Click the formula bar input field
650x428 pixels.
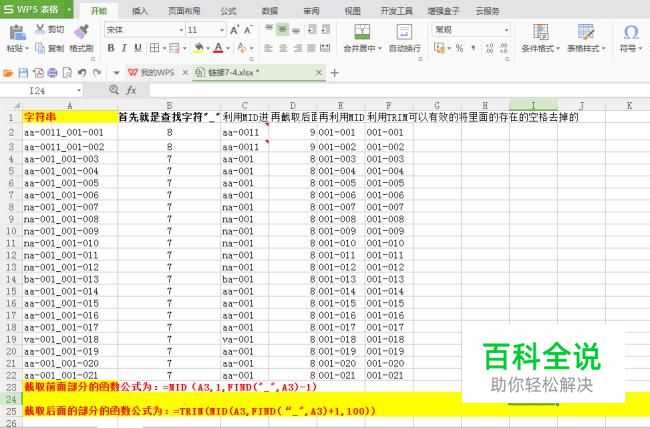pos(400,90)
